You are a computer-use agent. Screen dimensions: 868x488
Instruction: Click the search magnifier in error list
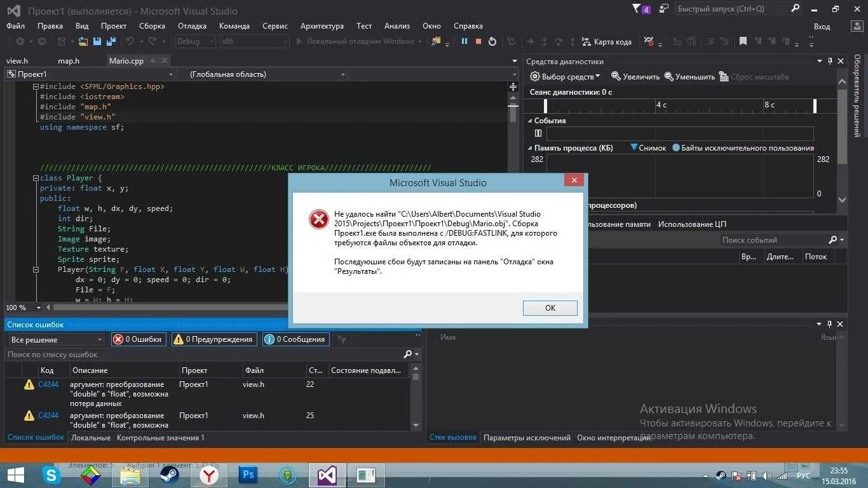coord(408,354)
